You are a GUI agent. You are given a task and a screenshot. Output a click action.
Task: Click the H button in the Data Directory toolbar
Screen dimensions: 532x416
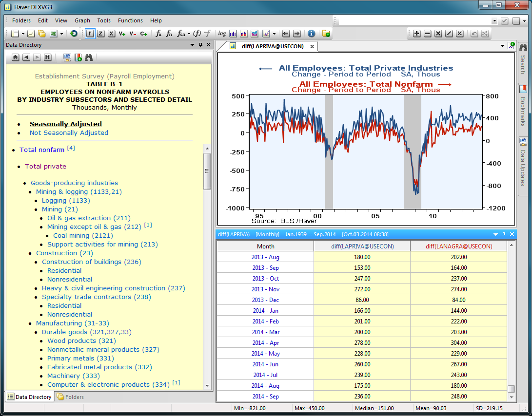47,57
